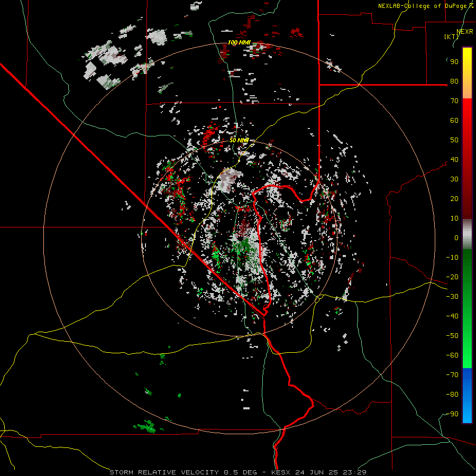Screen dimensions: 476x476
Task: Click the 40 value on the velocity scale
Action: 454,159
